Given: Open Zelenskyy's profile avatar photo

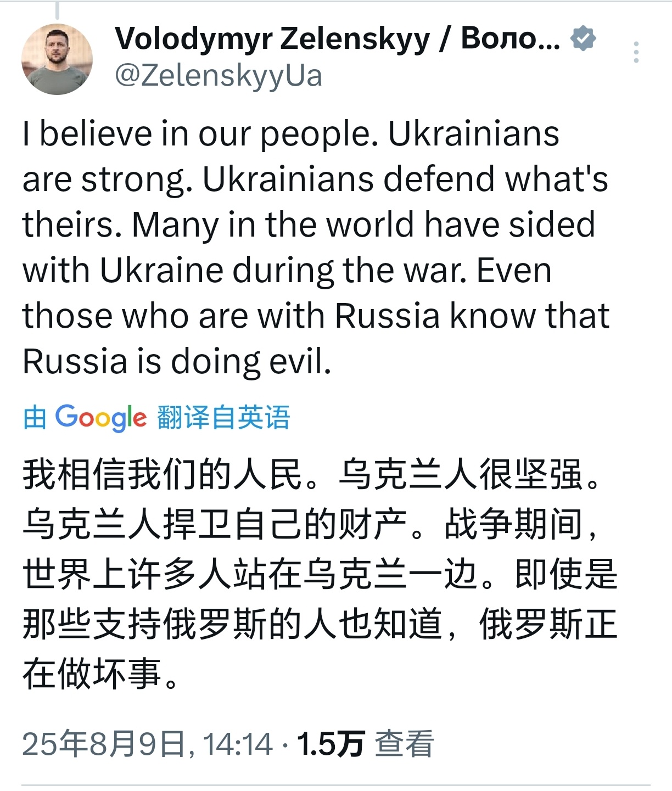Looking at the screenshot, I should (x=57, y=59).
